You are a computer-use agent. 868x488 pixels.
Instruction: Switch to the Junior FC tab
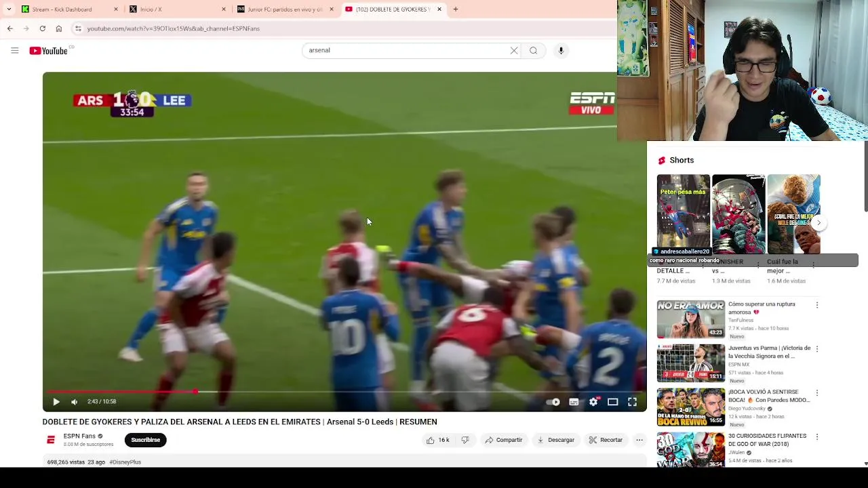point(285,9)
